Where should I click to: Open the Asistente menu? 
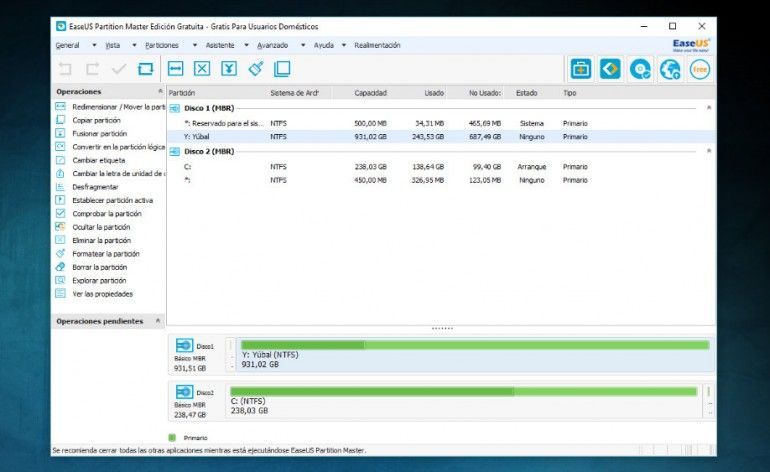(220, 45)
